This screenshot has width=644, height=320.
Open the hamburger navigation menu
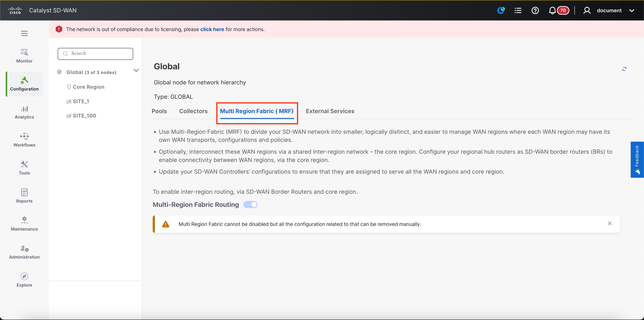24,33
